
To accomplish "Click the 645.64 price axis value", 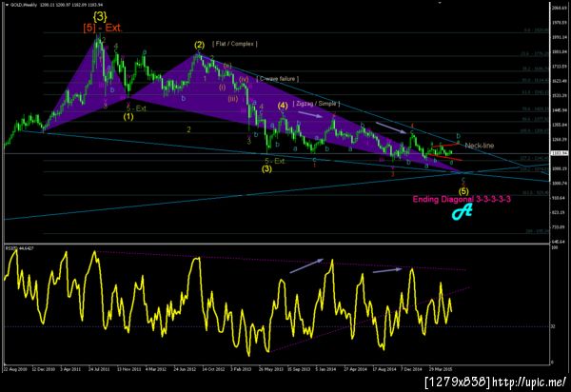I will (x=561, y=242).
